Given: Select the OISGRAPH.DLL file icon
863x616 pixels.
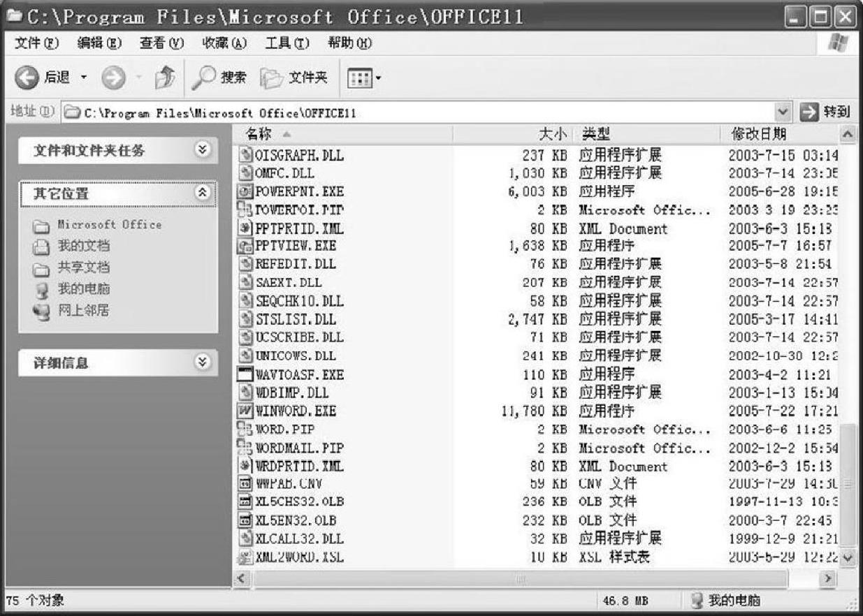Looking at the screenshot, I should pyautogui.click(x=245, y=155).
